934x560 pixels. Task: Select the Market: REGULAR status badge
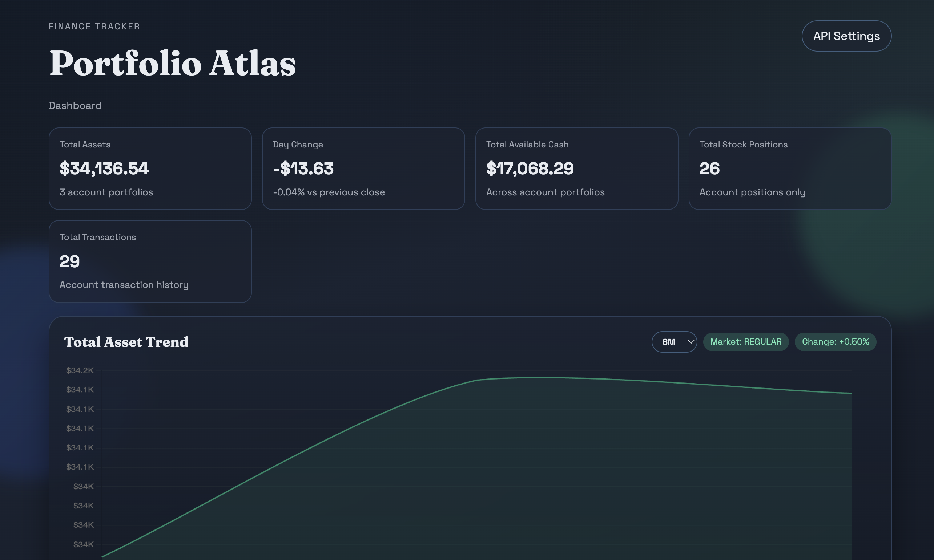[x=746, y=341]
